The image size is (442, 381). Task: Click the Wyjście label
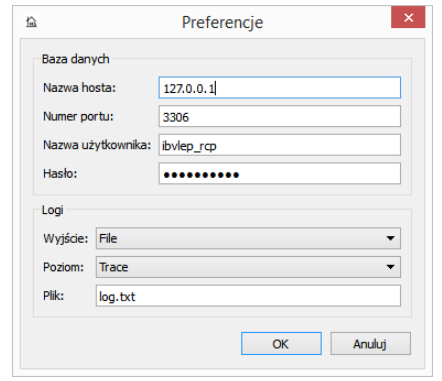click(66, 239)
